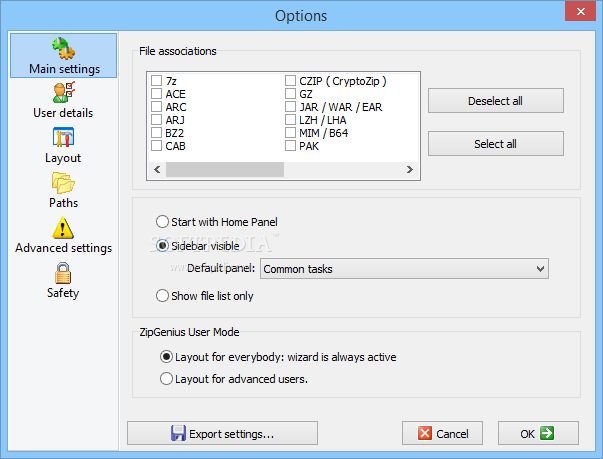Open the Safety padlock icon
The width and height of the screenshot is (603, 459).
click(63, 273)
